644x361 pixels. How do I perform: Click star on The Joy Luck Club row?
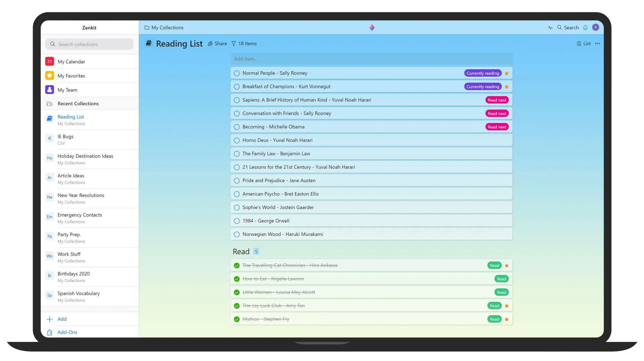click(x=506, y=306)
